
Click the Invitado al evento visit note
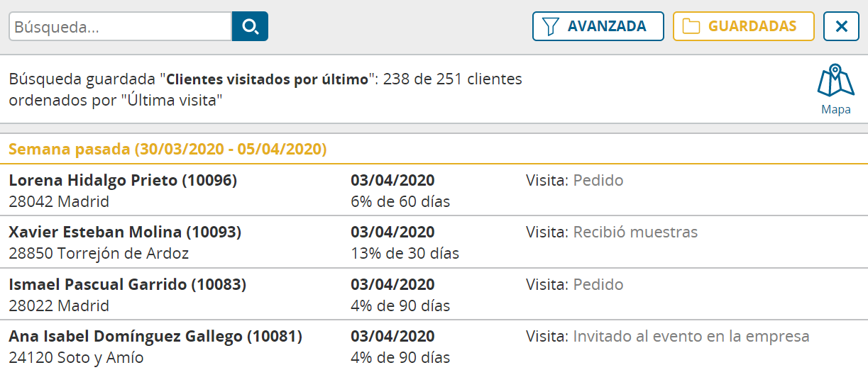667,336
